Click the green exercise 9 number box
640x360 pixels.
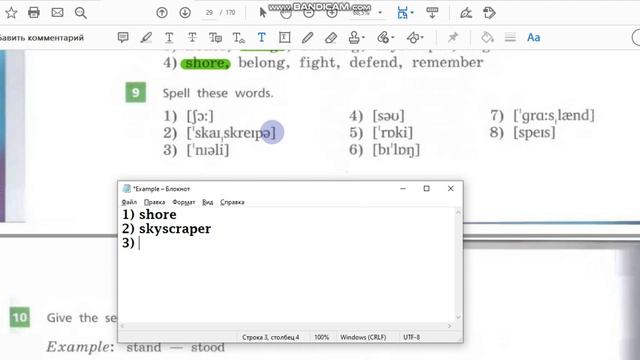click(136, 92)
